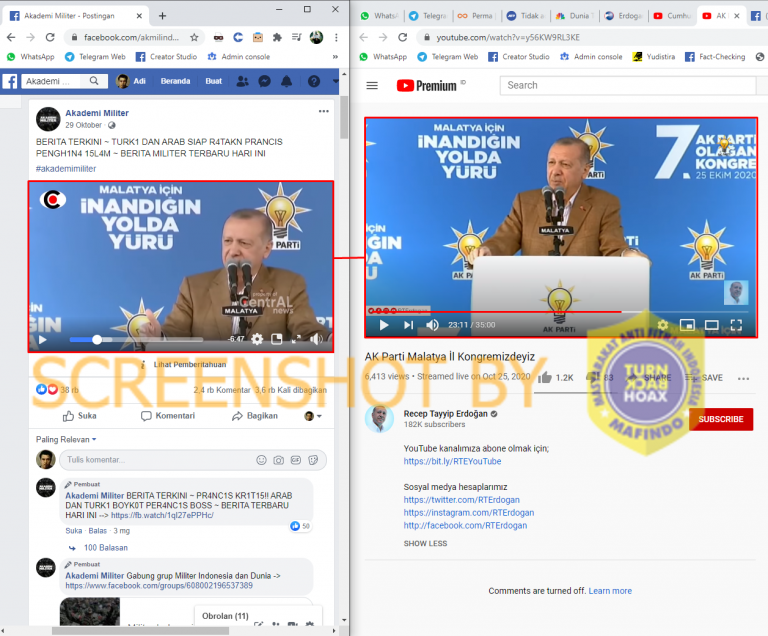Click the search magnifier in Facebook search box
Image resolution: width=768 pixels, height=636 pixels.
coord(94,81)
